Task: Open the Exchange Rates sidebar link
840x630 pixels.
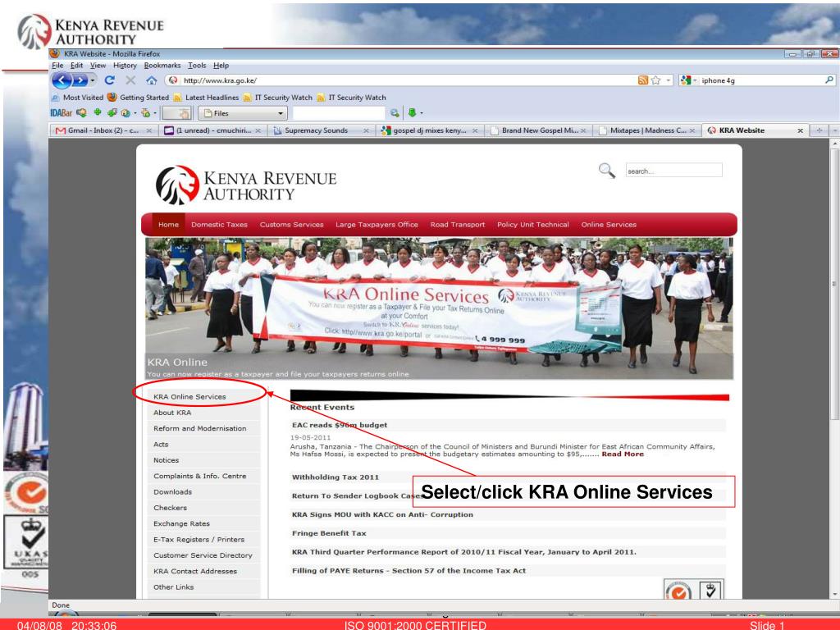Action: (x=181, y=523)
